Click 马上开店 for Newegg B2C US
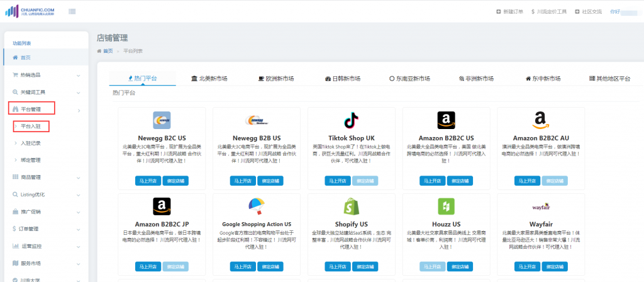The height and width of the screenshot is (282, 644). 148,181
